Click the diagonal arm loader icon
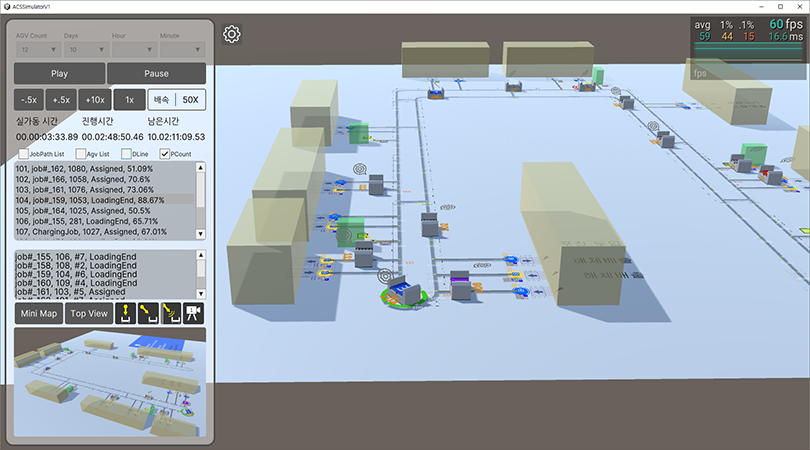The image size is (810, 450). (148, 313)
